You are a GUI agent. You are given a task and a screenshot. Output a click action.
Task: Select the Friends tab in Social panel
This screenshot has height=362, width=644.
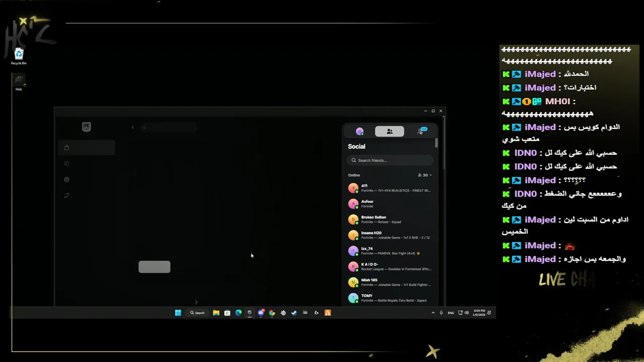389,131
